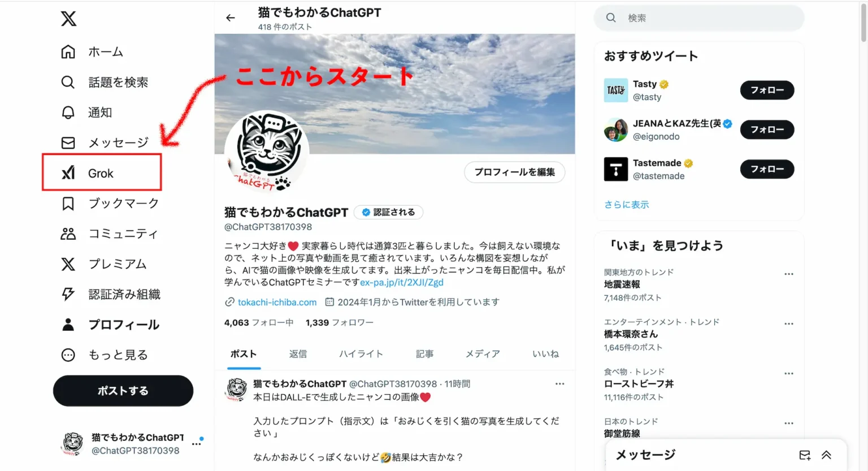Open the Verified Organizations lightning icon
The image size is (868, 471).
(x=68, y=294)
